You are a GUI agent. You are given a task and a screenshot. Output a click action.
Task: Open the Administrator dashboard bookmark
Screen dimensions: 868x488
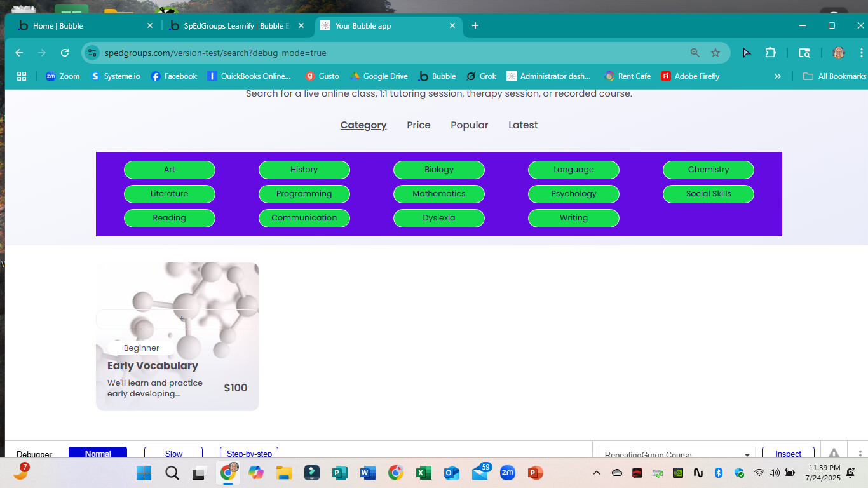[x=548, y=76]
